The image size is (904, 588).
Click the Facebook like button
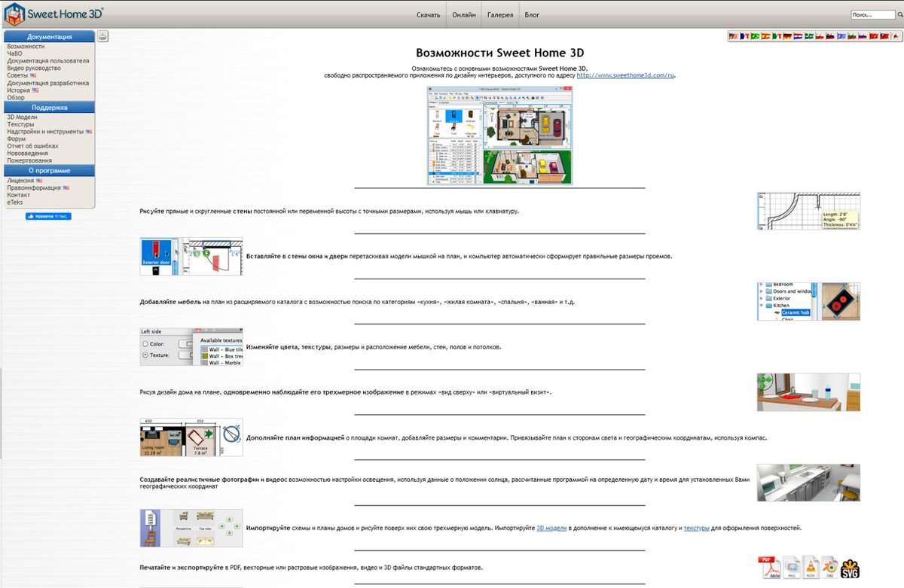(x=48, y=216)
